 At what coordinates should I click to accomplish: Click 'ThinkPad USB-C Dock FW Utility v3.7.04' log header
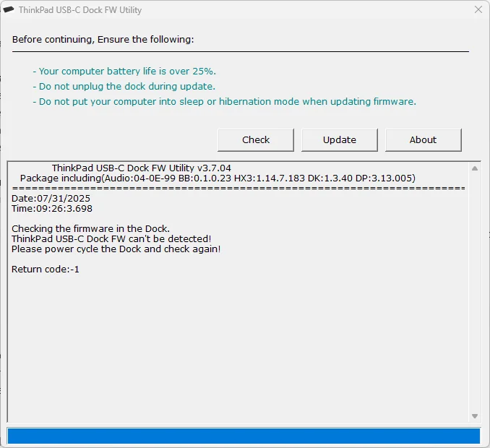click(x=142, y=168)
